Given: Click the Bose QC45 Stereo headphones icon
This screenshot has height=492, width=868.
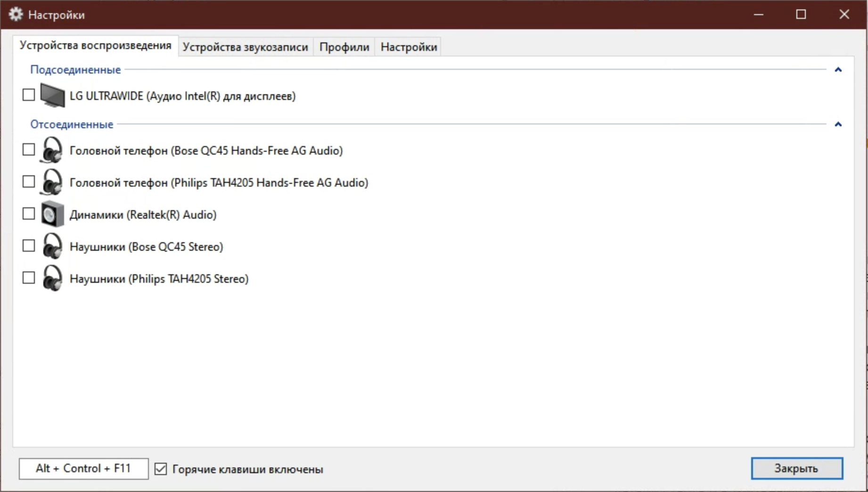Looking at the screenshot, I should (x=52, y=246).
